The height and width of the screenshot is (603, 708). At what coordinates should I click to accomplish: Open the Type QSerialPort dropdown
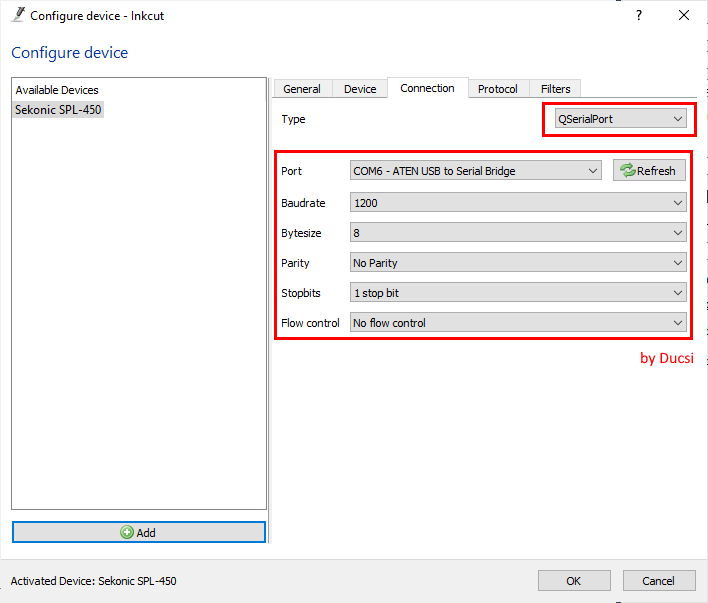point(620,119)
